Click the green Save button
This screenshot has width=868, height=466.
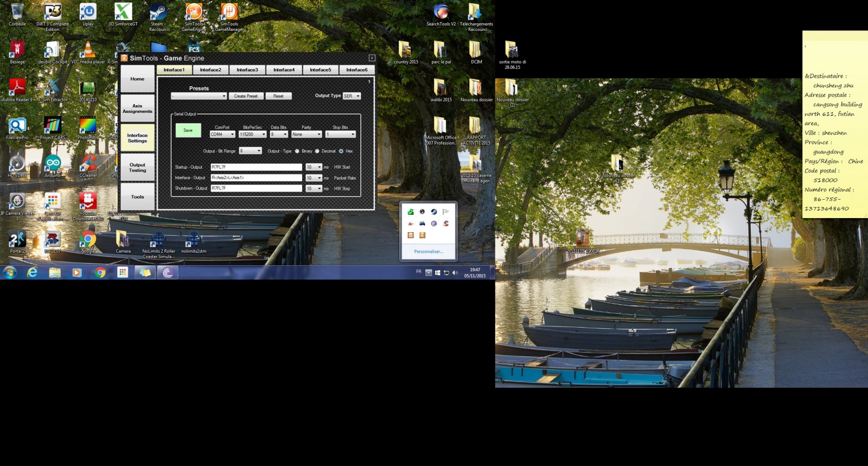point(188,130)
